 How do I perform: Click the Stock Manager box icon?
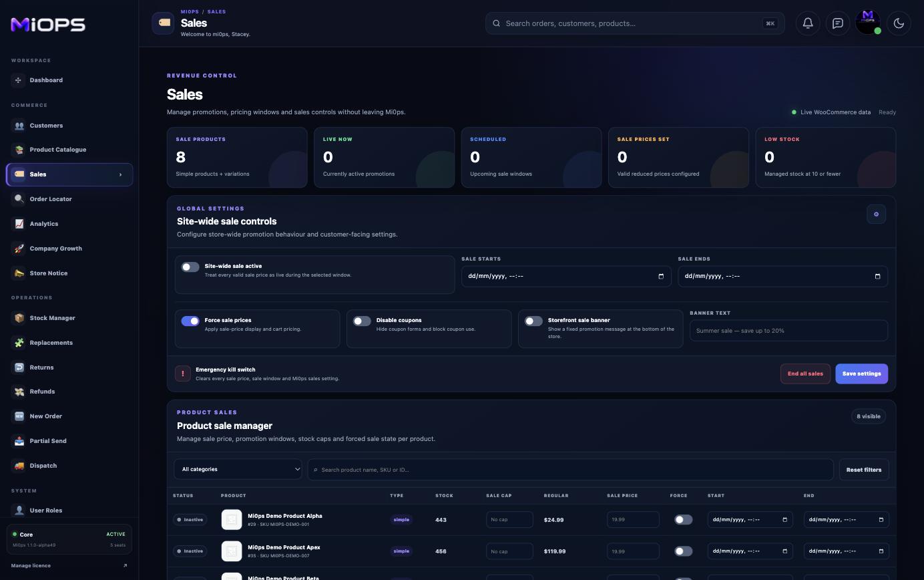coord(19,318)
